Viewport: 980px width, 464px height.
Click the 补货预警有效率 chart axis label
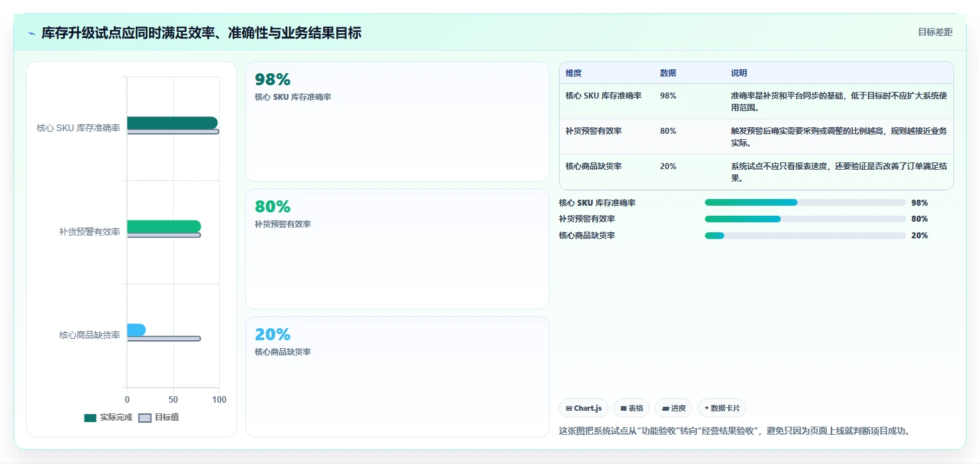90,232
